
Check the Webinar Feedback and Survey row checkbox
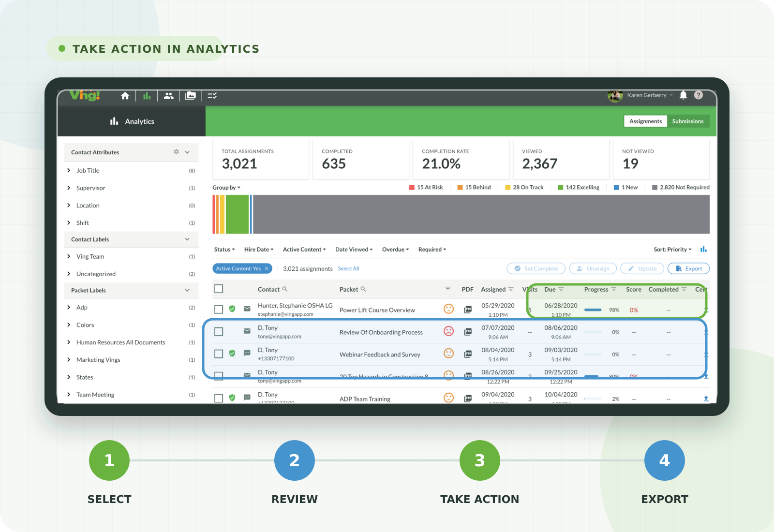click(x=219, y=354)
